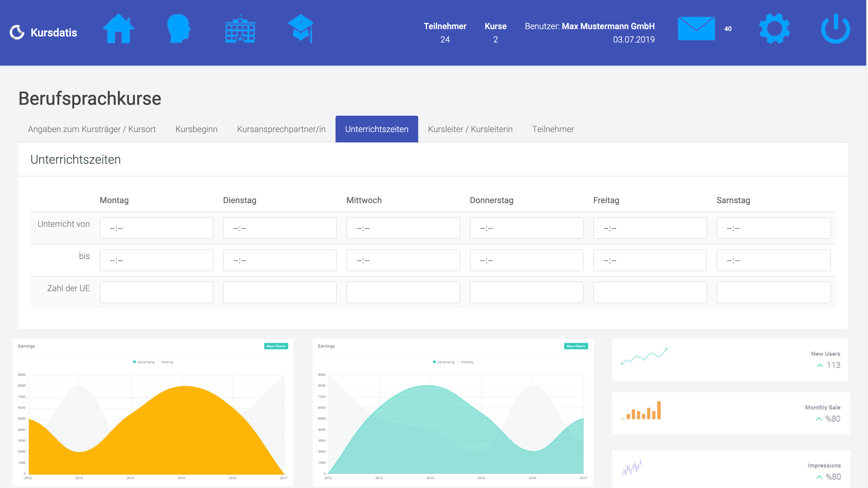This screenshot has width=868, height=488.
Task: Click the message count 40
Action: [x=728, y=29]
